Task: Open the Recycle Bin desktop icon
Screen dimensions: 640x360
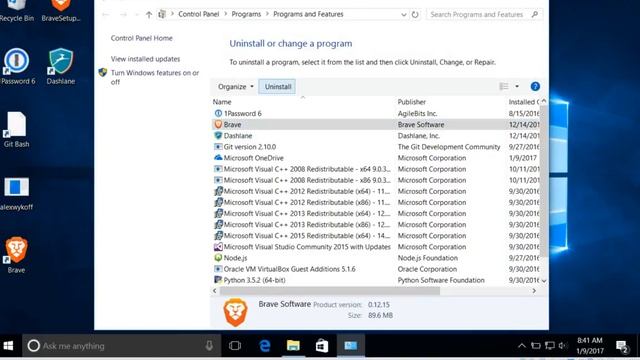Action: pos(16,11)
